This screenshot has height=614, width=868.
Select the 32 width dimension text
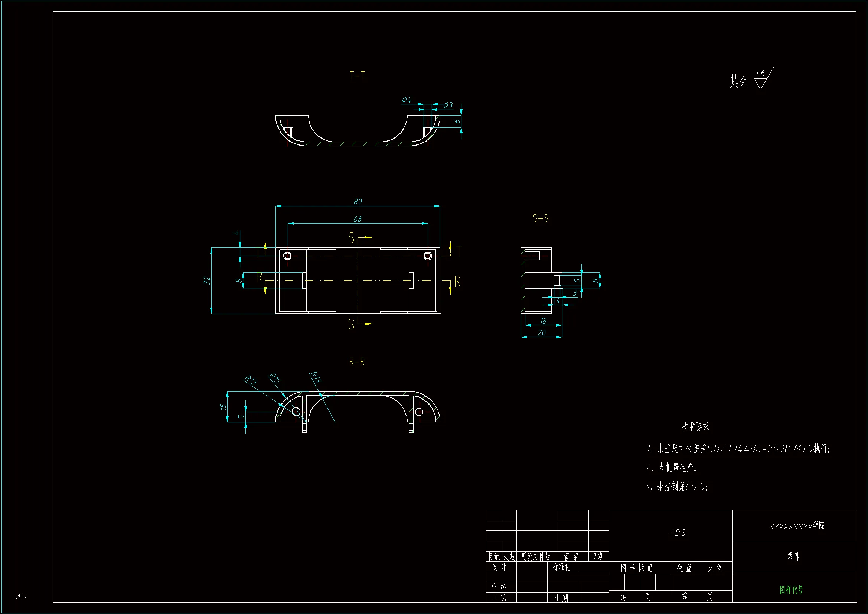[x=207, y=280]
